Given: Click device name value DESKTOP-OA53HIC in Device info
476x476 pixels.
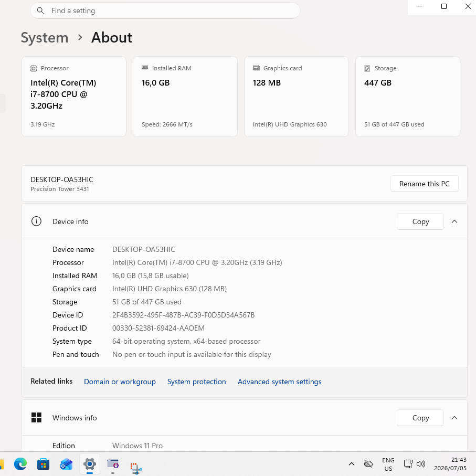Looking at the screenshot, I should (144, 249).
